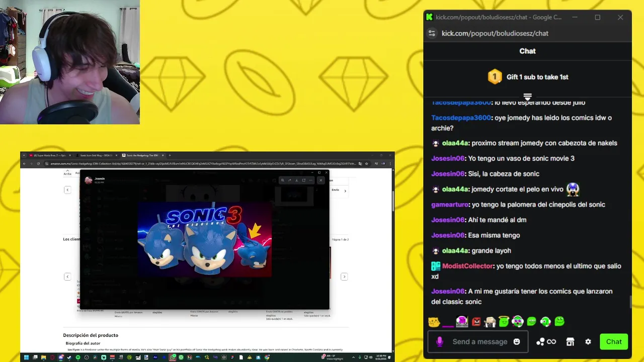Open the taskbar clock showing 10:30 PM

coord(381,357)
